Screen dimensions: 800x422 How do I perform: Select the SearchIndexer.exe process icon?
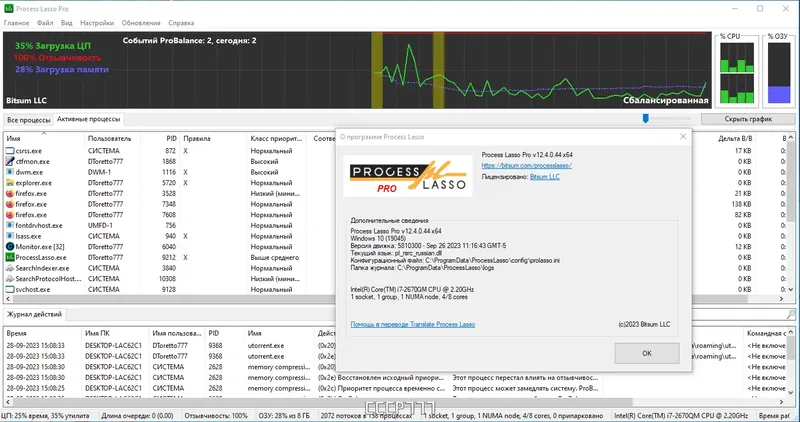10,268
